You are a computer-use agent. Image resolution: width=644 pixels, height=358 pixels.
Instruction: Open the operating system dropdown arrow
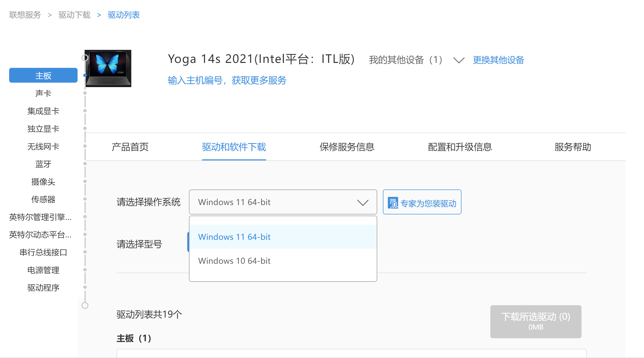[x=363, y=203]
